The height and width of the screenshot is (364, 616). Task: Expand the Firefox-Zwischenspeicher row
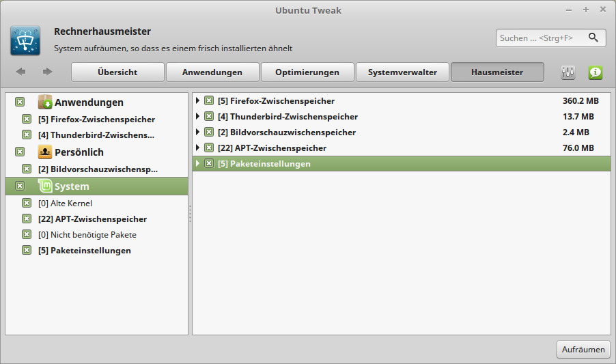pyautogui.click(x=197, y=101)
